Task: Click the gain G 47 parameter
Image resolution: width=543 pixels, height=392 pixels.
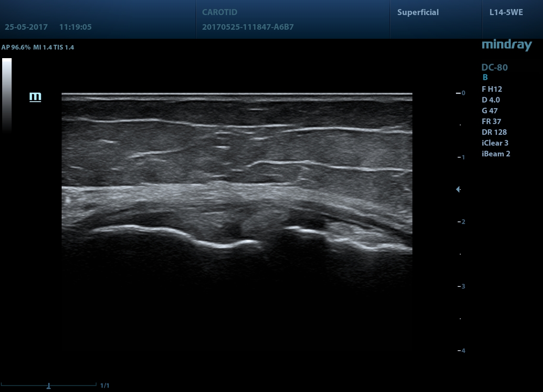Action: point(490,111)
